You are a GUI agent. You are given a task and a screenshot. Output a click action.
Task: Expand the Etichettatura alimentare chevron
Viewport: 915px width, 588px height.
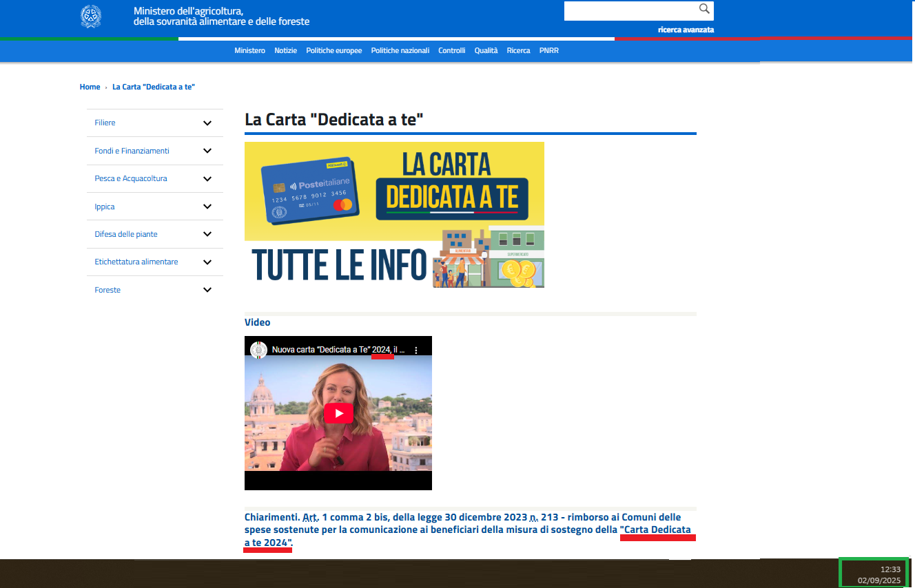point(207,262)
